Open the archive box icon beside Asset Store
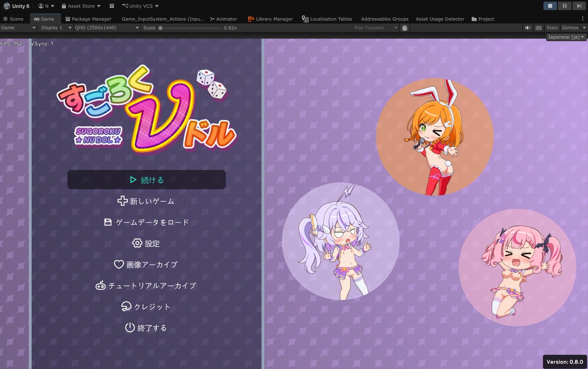The image size is (588, 369). [x=112, y=6]
